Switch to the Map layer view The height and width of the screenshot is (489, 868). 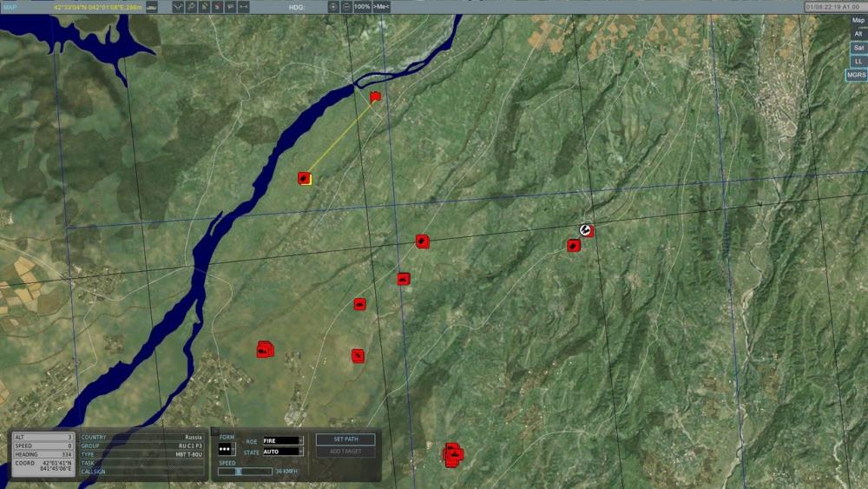tap(858, 20)
